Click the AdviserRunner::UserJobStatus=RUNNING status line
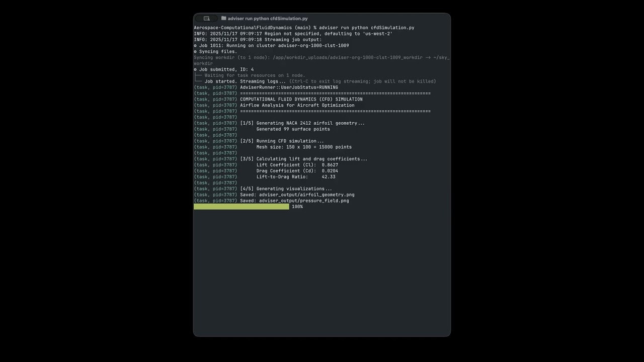The image size is (644, 362). click(289, 87)
